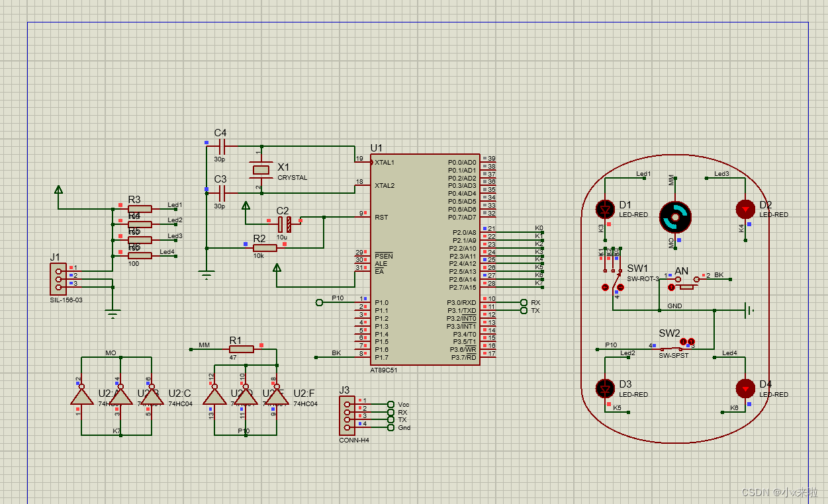Click the MO net label above the inverters
828x504 pixels.
[111, 353]
